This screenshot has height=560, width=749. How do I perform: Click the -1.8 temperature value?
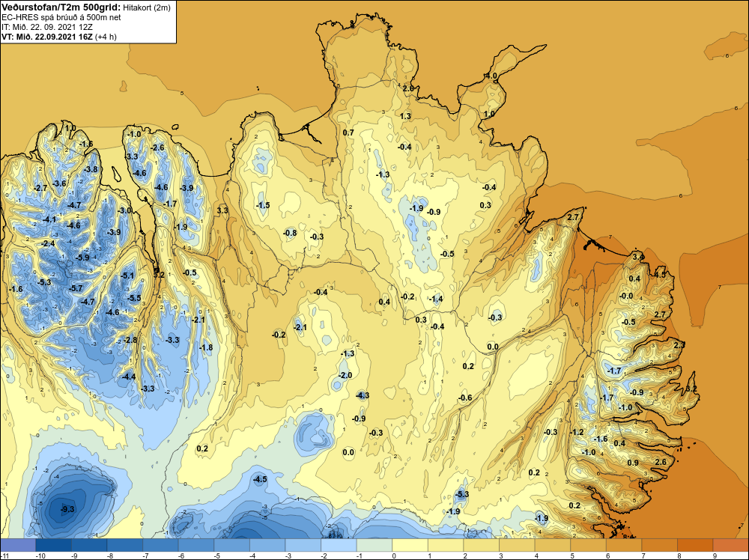[x=207, y=347]
